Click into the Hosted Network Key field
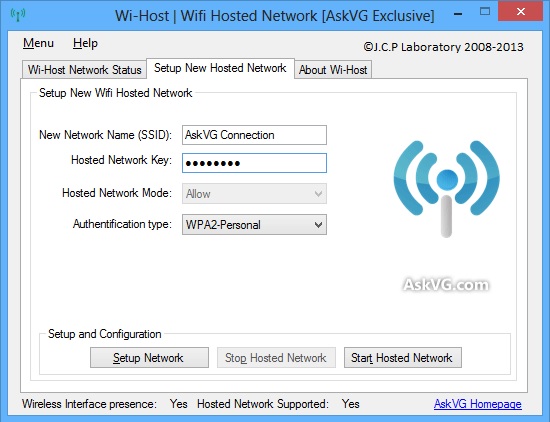Viewport: 550px width, 422px height. [x=254, y=163]
